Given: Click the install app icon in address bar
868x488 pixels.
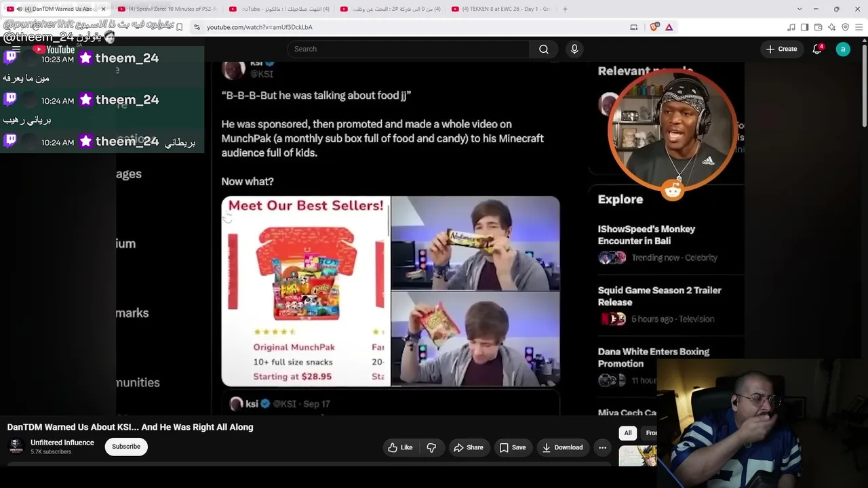Looking at the screenshot, I should tap(634, 27).
